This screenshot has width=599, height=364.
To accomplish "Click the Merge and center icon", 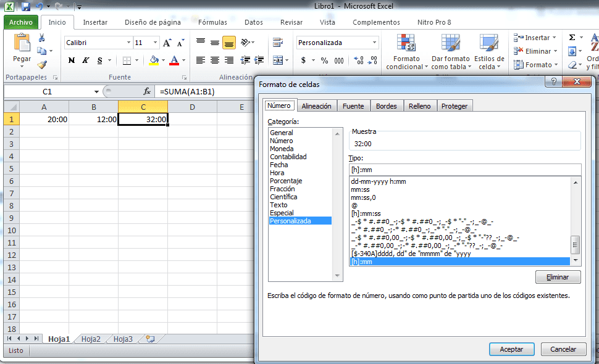I will coord(278,60).
